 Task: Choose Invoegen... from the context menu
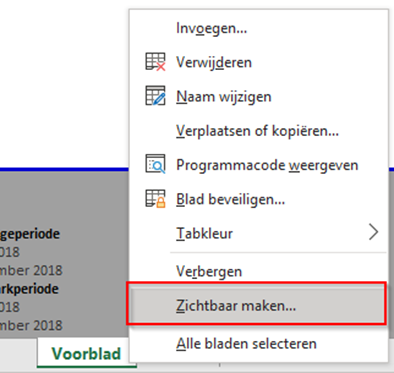[211, 28]
